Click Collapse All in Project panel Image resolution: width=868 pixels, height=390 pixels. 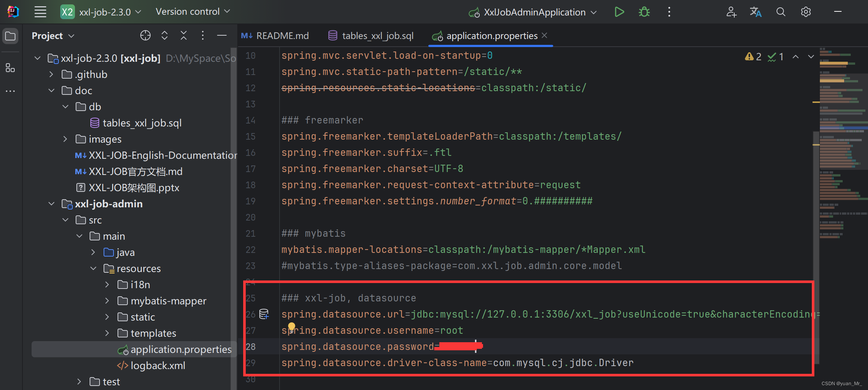184,35
